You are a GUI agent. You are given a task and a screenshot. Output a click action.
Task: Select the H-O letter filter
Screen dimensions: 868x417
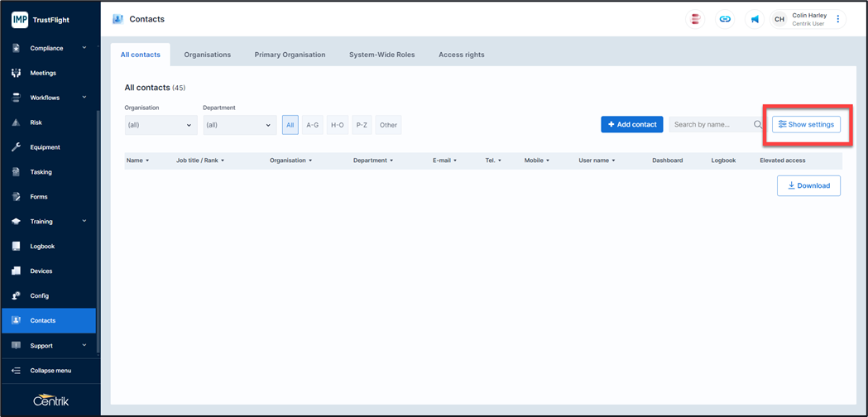(x=337, y=125)
